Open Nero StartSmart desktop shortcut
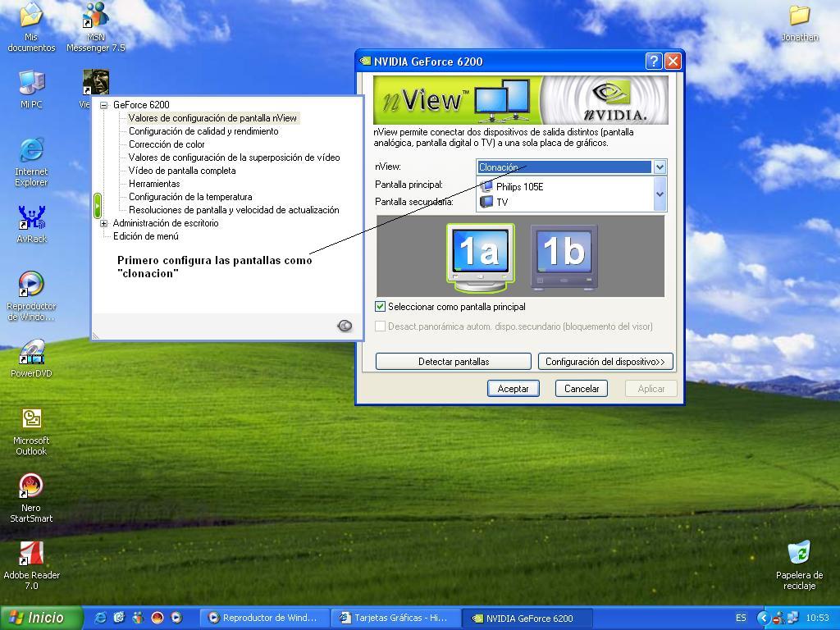 tap(31, 498)
